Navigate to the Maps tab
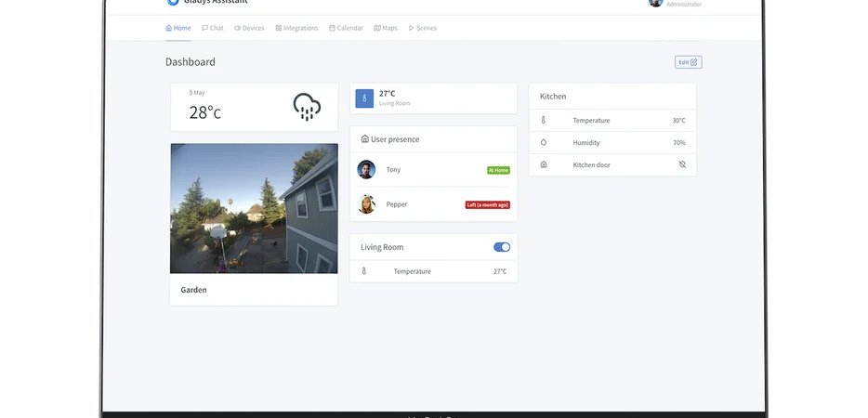Image resolution: width=868 pixels, height=418 pixels. [386, 28]
